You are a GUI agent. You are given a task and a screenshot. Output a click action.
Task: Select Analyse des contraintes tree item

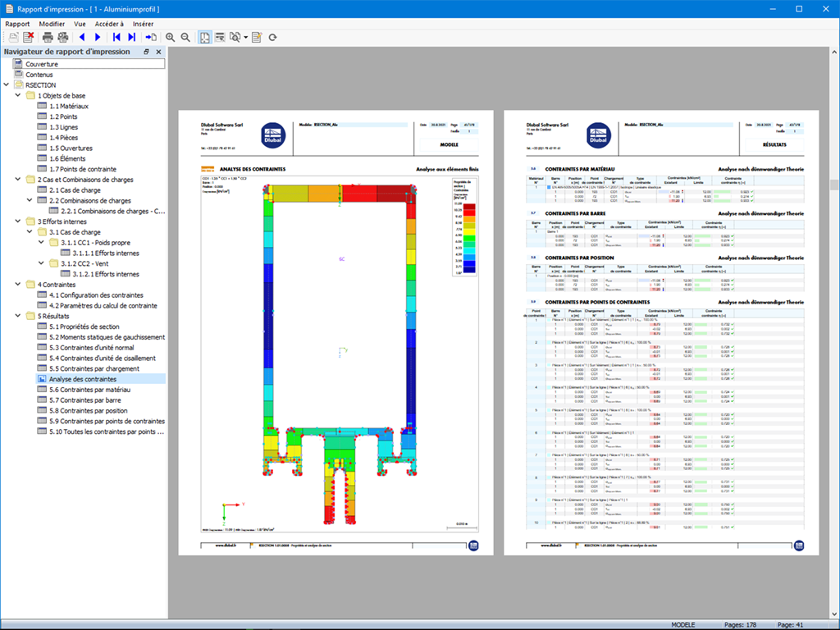[83, 379]
